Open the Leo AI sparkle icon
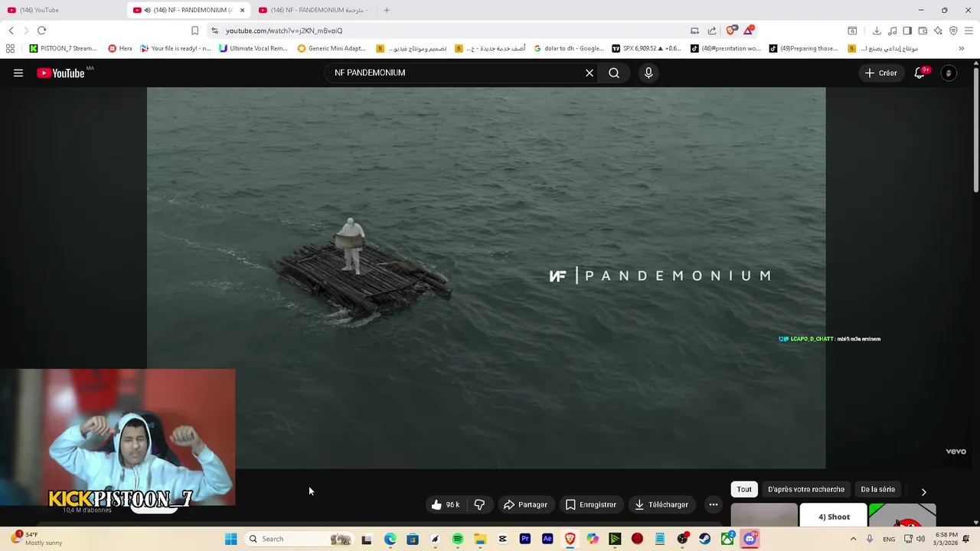Viewport: 980px width, 551px height. (938, 31)
